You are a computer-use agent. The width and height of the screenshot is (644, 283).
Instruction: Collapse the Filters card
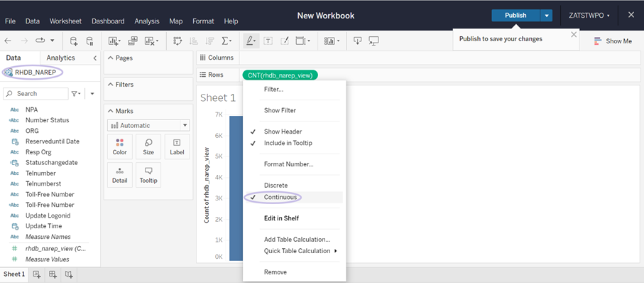110,85
